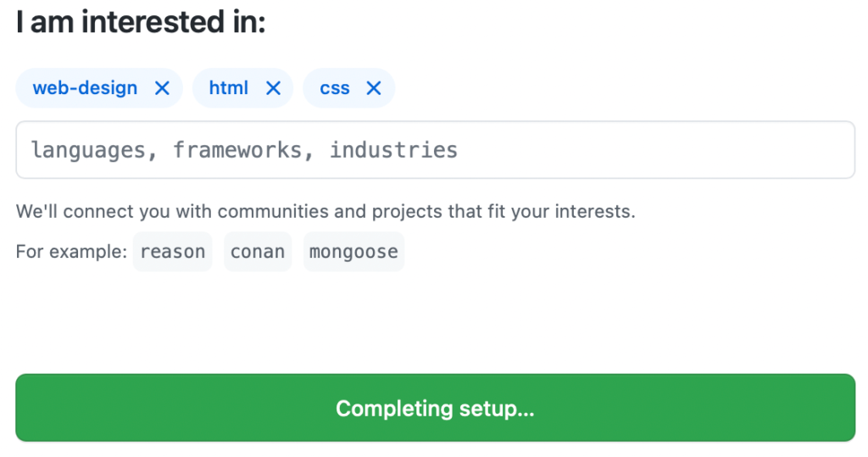
Task: Add the conan example topic
Action: click(258, 252)
